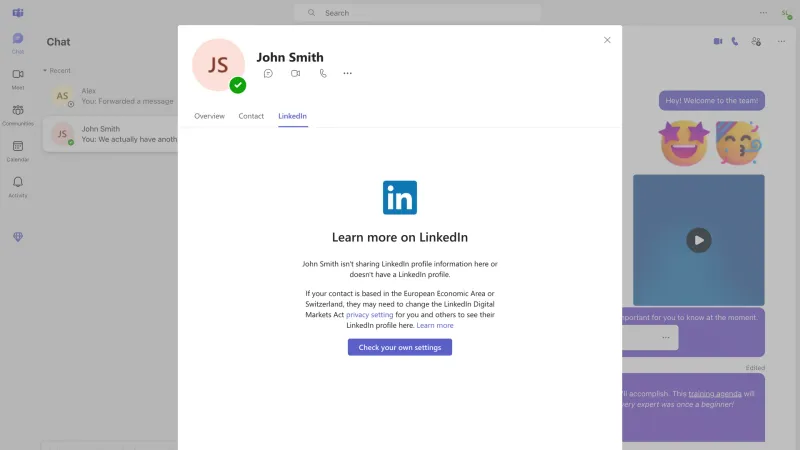Open Calendar in the left sidebar
800x450 pixels.
(18, 152)
